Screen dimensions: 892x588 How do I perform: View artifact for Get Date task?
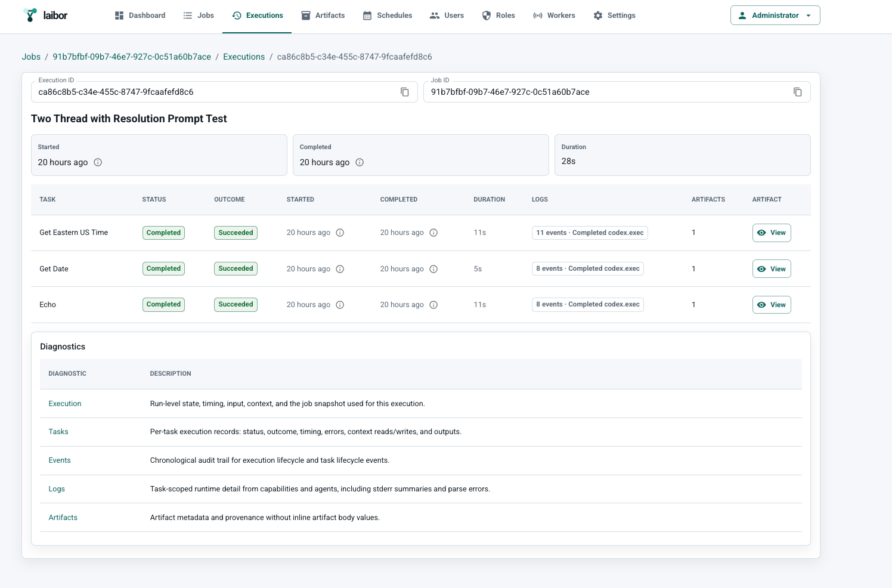(x=772, y=269)
